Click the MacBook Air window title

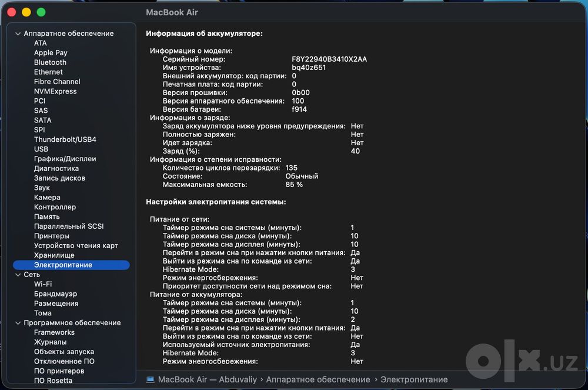172,12
